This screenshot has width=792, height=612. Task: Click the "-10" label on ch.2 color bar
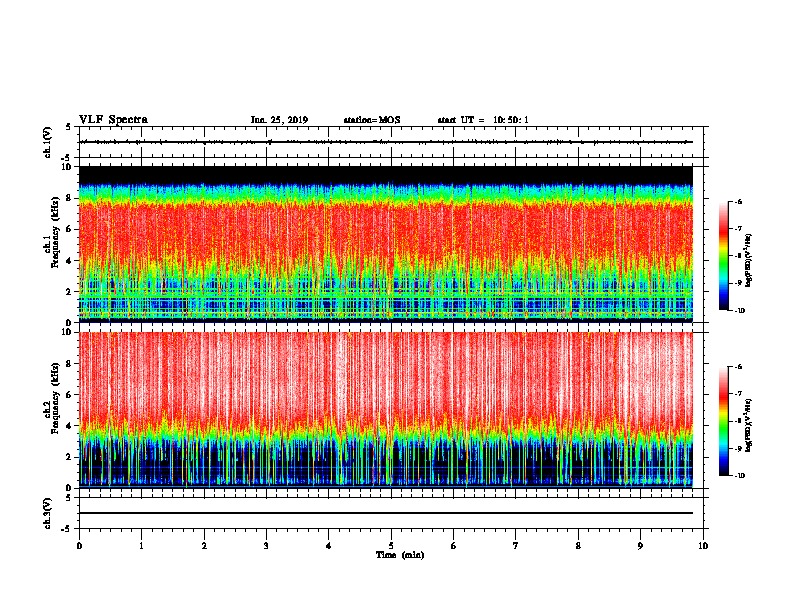[739, 476]
